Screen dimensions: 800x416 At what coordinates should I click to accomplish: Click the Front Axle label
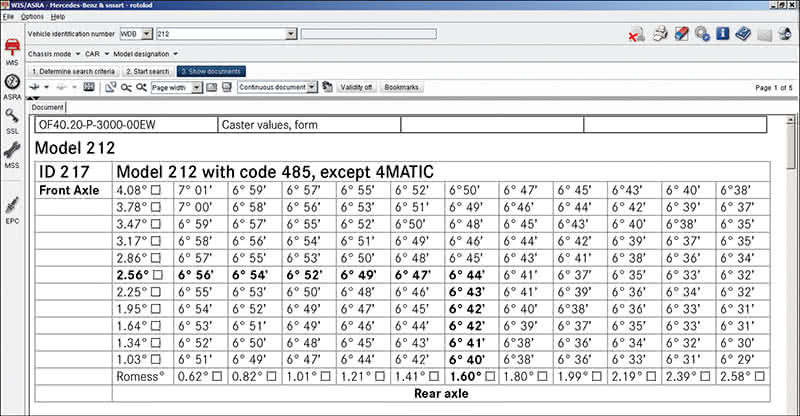click(69, 190)
